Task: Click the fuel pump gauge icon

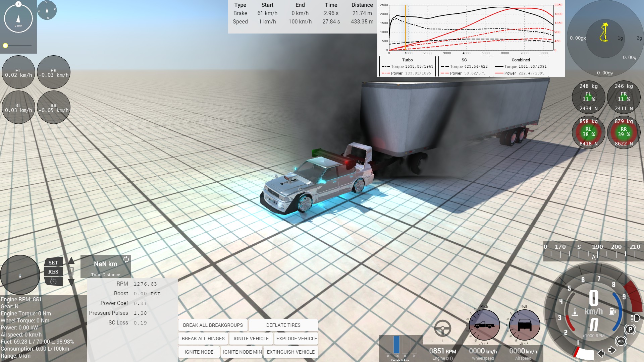Action: 612,311
